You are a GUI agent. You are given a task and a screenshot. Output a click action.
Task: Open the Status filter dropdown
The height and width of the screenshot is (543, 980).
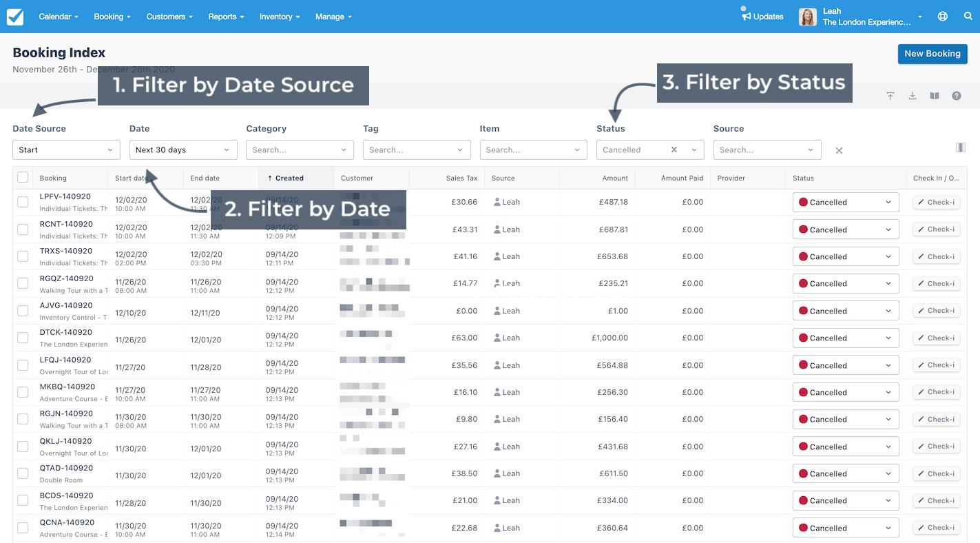click(x=650, y=150)
